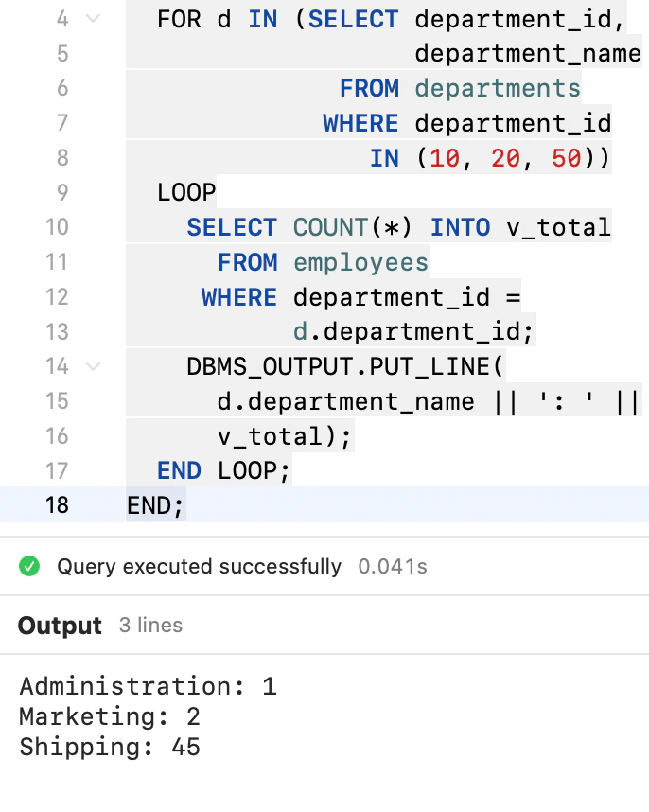Click line number 18 in the gutter
The height and width of the screenshot is (812, 649).
[x=57, y=505]
